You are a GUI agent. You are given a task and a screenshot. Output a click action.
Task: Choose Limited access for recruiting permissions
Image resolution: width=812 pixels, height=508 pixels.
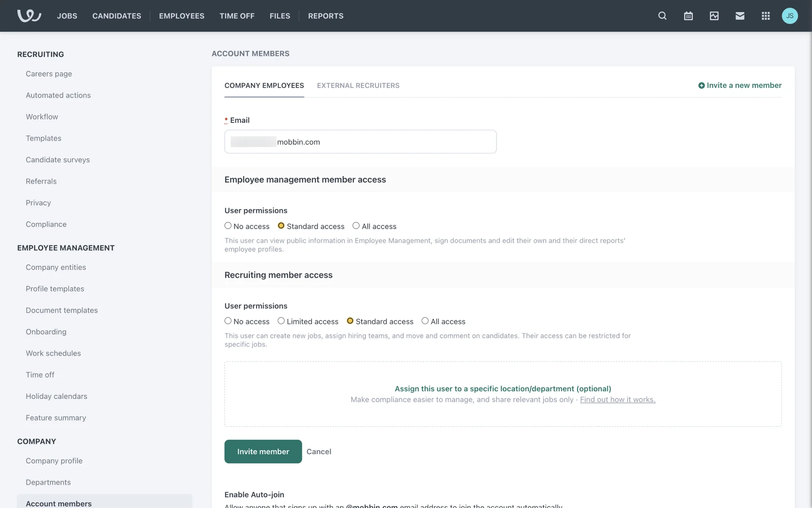pos(281,321)
